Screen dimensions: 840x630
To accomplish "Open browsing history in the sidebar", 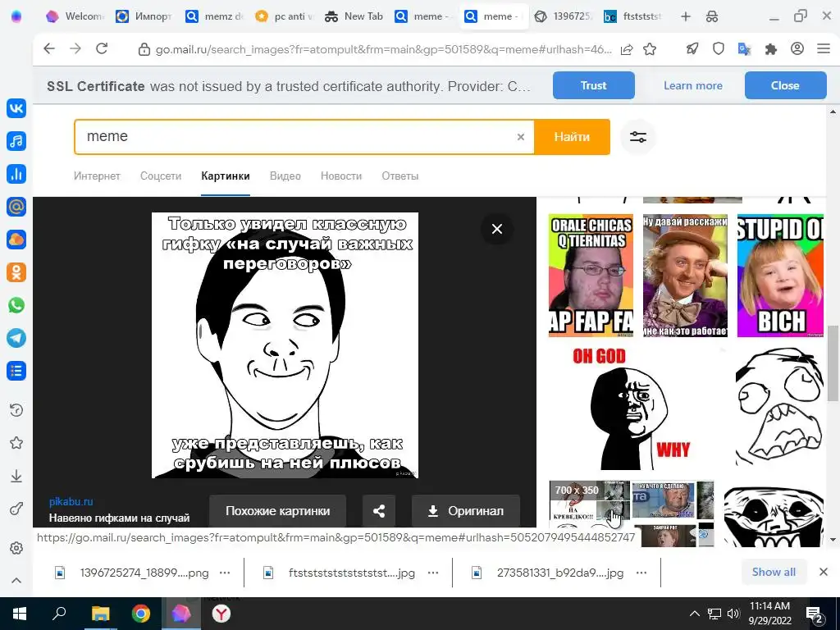I will 16,410.
